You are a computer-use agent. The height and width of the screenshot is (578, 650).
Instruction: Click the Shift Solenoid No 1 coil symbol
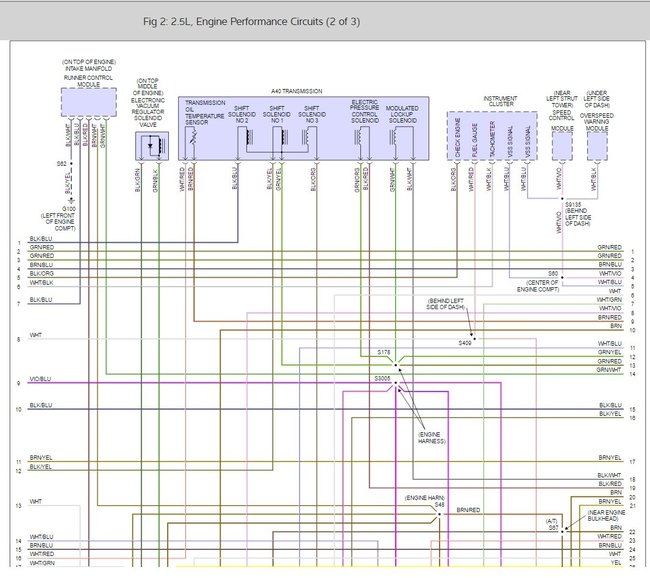284,137
